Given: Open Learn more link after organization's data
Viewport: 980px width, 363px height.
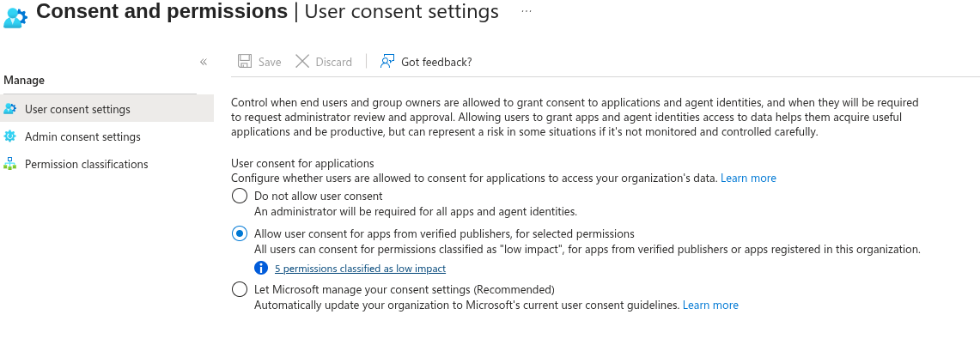Looking at the screenshot, I should pos(748,178).
